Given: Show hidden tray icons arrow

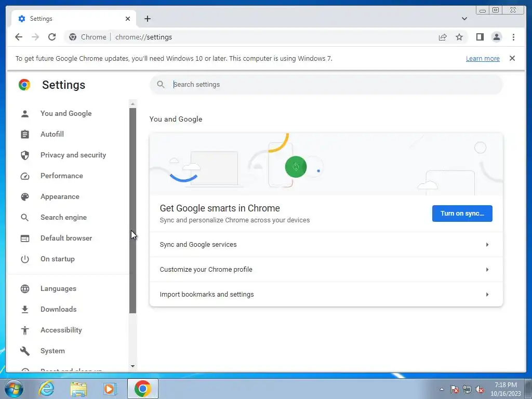Looking at the screenshot, I should pyautogui.click(x=442, y=389).
